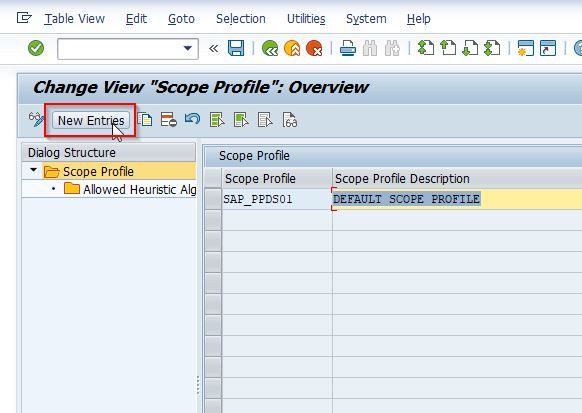Click the green checkmark Enter icon

36,48
